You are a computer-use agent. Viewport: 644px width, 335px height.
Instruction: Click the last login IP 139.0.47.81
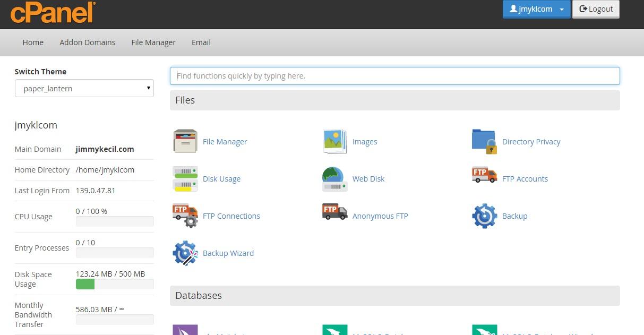[x=96, y=191]
